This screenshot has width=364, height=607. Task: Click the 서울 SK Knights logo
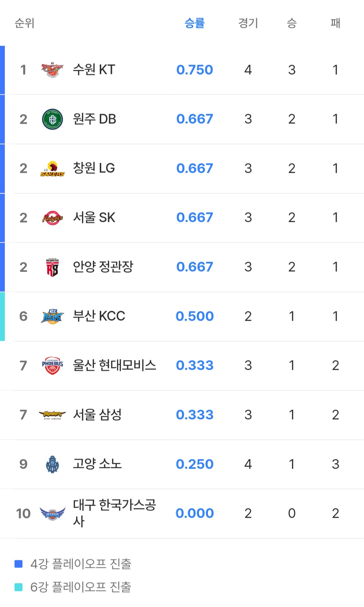tap(52, 218)
